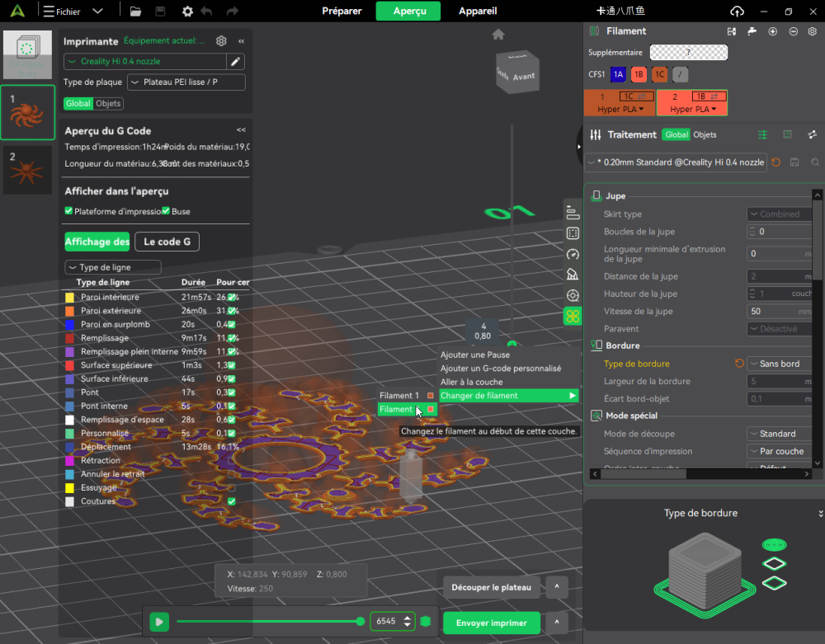The image size is (825, 644).
Task: Open Type de bordure Sans bord dropdown
Action: point(780,364)
